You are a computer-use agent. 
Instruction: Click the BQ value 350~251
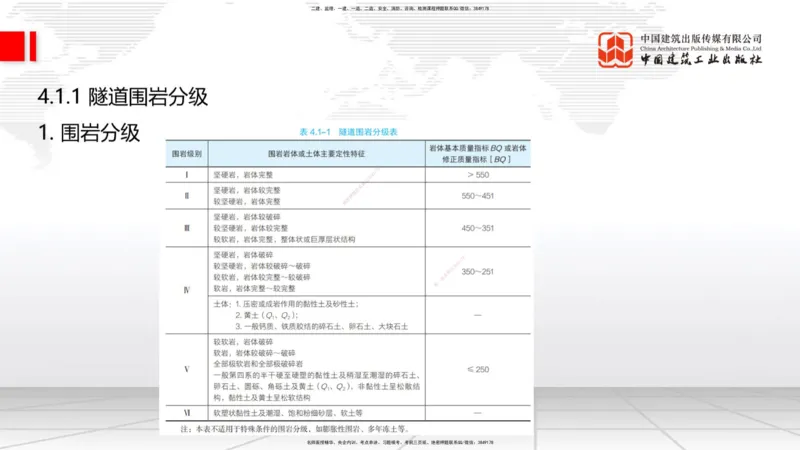pos(478,271)
